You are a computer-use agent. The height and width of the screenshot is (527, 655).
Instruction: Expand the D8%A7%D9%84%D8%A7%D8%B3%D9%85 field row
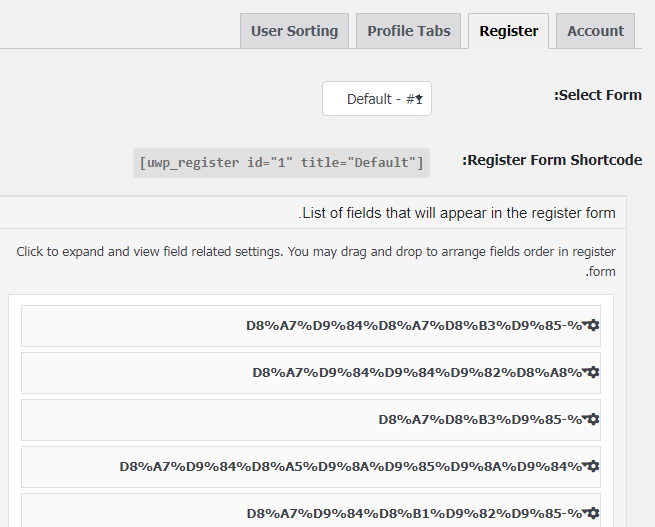point(311,326)
